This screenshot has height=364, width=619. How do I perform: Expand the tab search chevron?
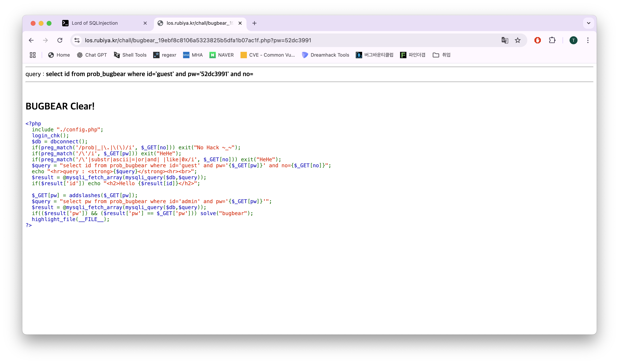tap(588, 23)
